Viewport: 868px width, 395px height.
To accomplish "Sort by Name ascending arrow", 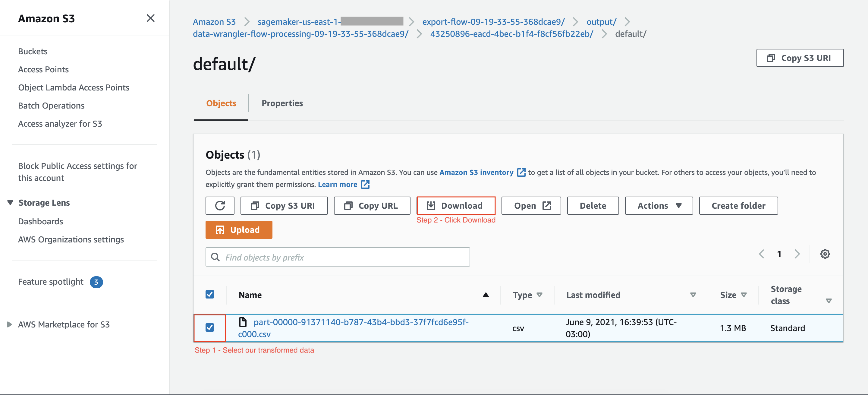I will click(x=486, y=295).
